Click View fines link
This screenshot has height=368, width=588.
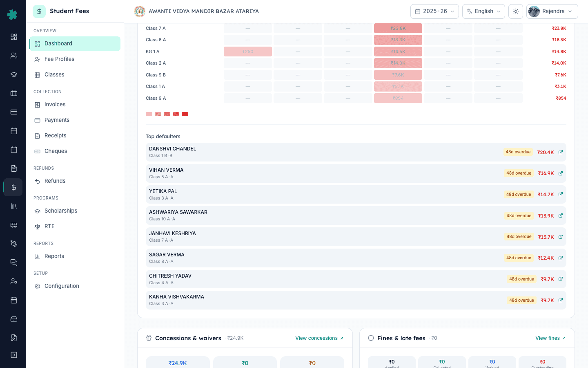coord(550,338)
